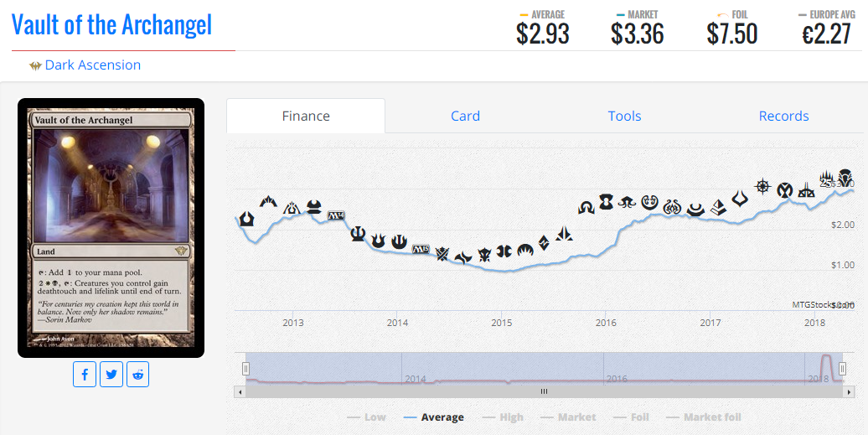
Task: Toggle the Low price series in legend
Action: [x=366, y=417]
